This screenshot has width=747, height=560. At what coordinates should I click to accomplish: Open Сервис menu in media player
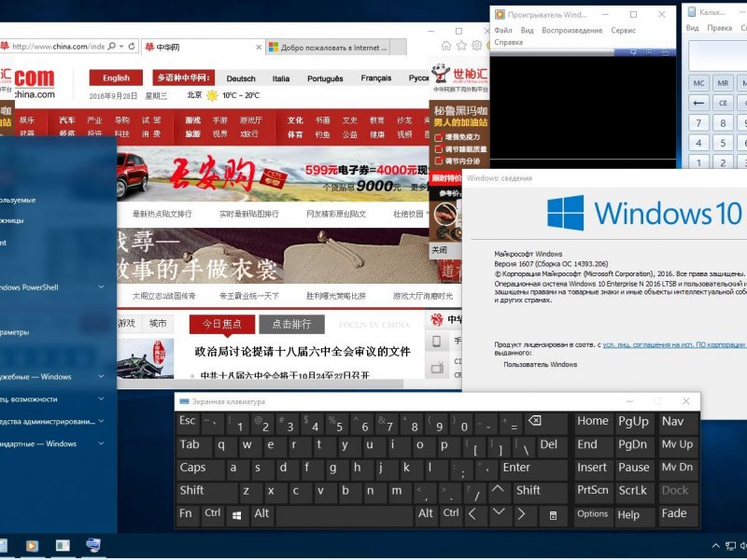(x=623, y=30)
